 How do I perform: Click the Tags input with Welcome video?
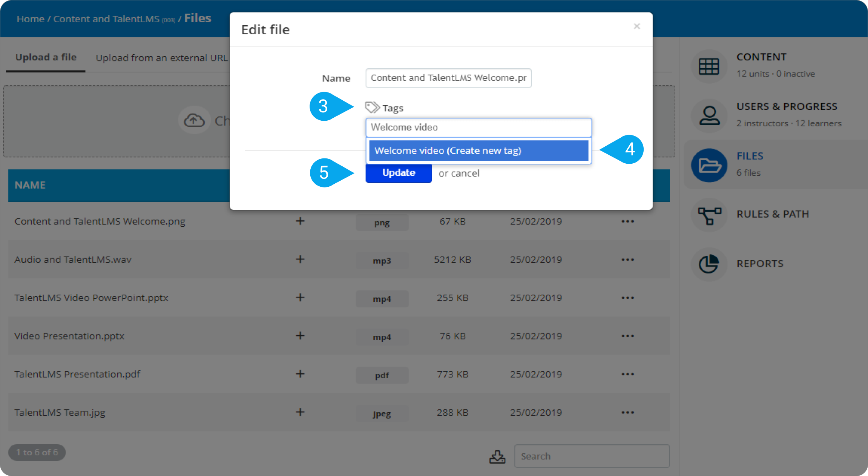click(478, 127)
